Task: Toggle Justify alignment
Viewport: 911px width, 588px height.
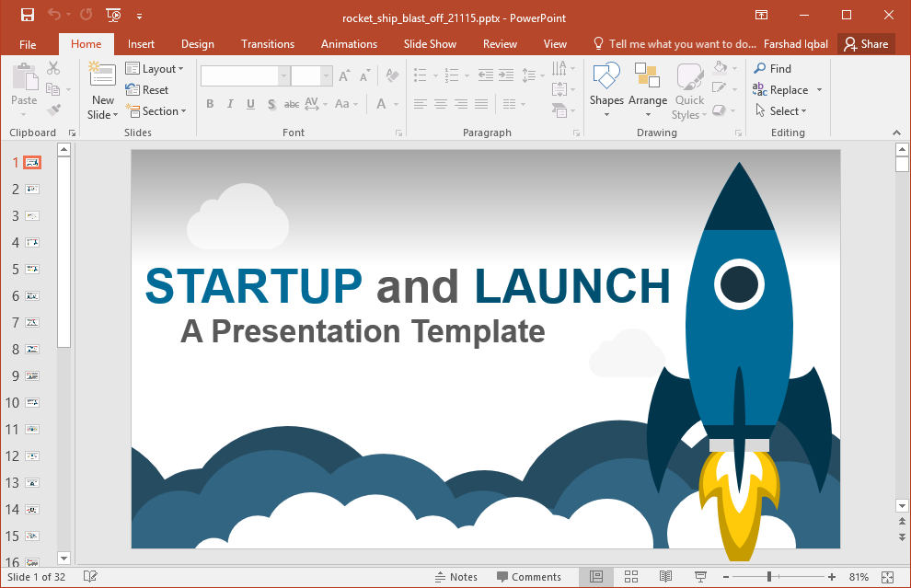Action: (481, 104)
